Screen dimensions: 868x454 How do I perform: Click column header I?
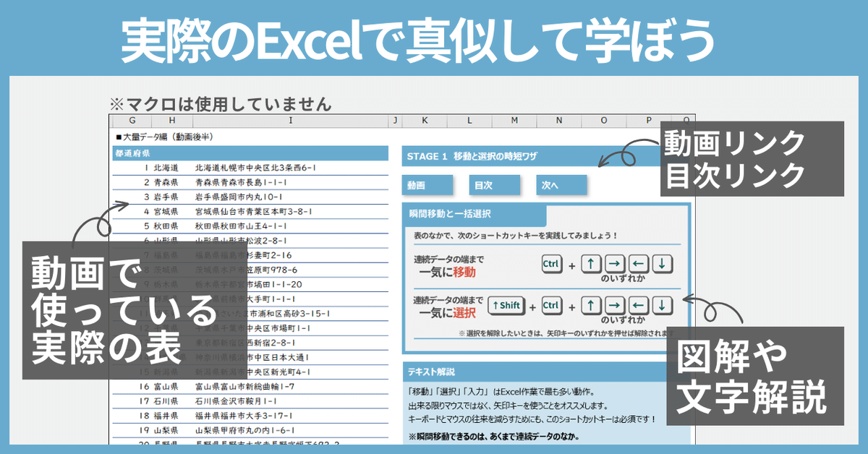click(289, 121)
